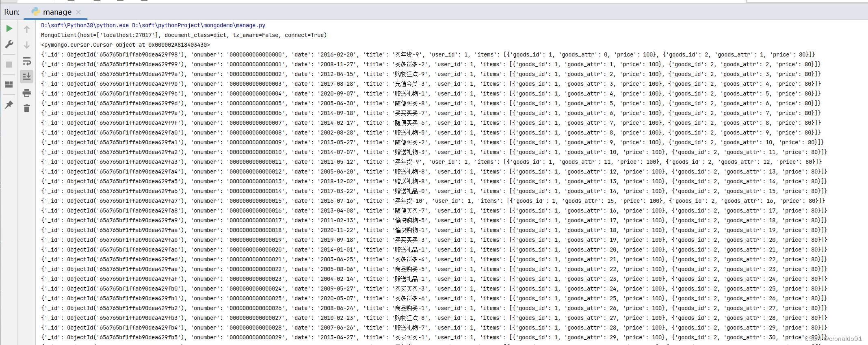Image resolution: width=868 pixels, height=345 pixels.
Task: Click the MongoClient host output line
Action: point(184,35)
